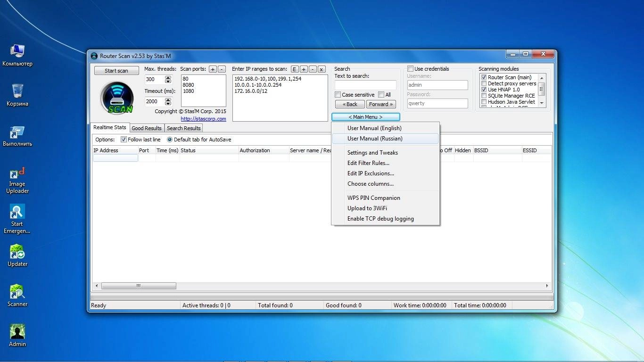Open IP ranges editor E button
The width and height of the screenshot is (644, 362).
click(295, 69)
